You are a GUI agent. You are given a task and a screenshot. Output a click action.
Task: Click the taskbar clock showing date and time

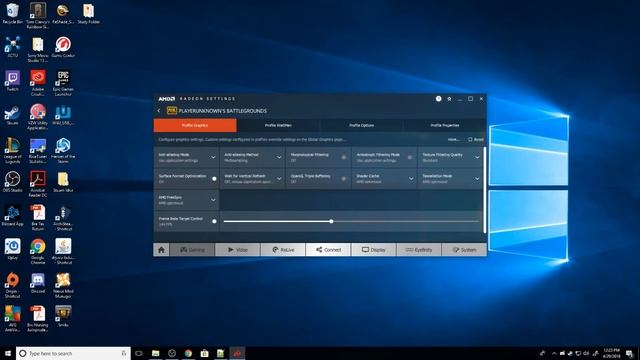(x=611, y=353)
